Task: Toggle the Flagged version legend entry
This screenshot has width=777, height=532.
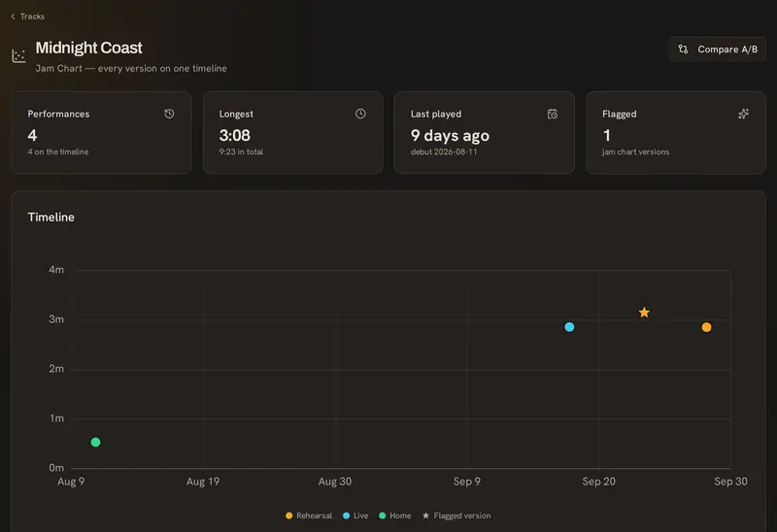Action: coord(456,515)
